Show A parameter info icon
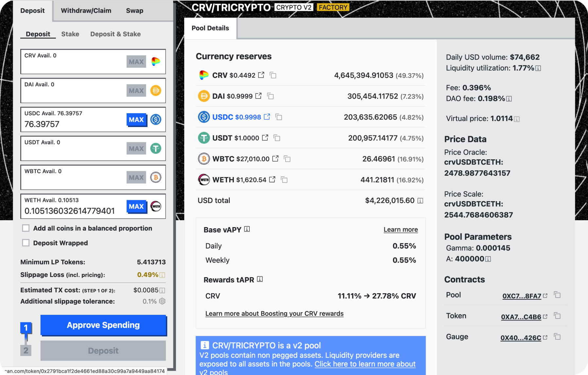The width and height of the screenshot is (588, 375). pos(488,259)
